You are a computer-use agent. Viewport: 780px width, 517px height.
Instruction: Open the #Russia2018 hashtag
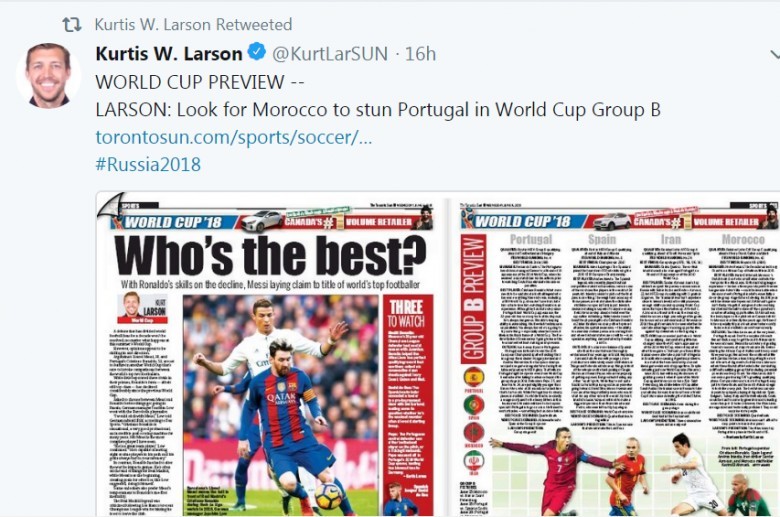pos(148,164)
